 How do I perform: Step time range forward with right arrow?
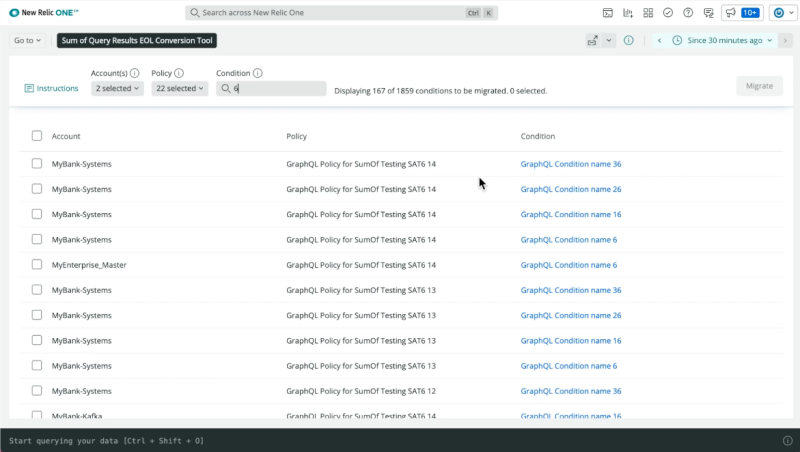pyautogui.click(x=786, y=40)
